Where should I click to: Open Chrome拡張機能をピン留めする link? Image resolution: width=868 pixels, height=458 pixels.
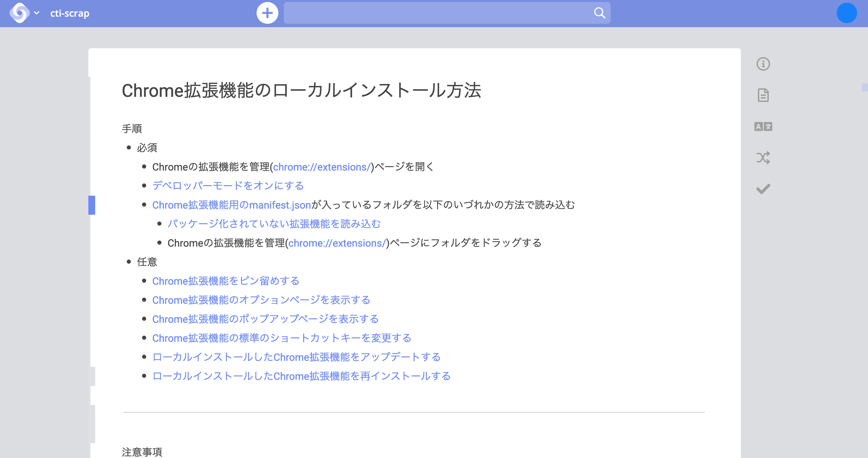click(x=226, y=281)
